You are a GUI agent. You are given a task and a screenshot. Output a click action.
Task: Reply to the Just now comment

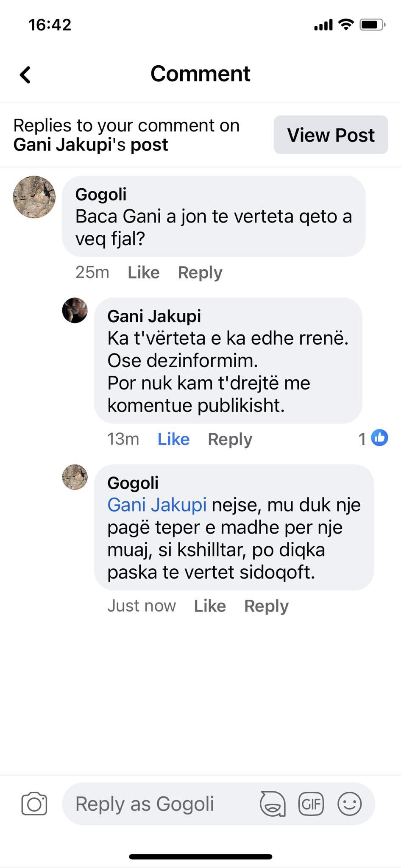pos(266,606)
